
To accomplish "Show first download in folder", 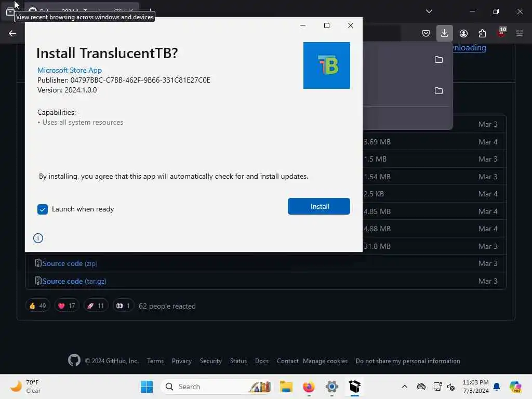I will pyautogui.click(x=438, y=60).
